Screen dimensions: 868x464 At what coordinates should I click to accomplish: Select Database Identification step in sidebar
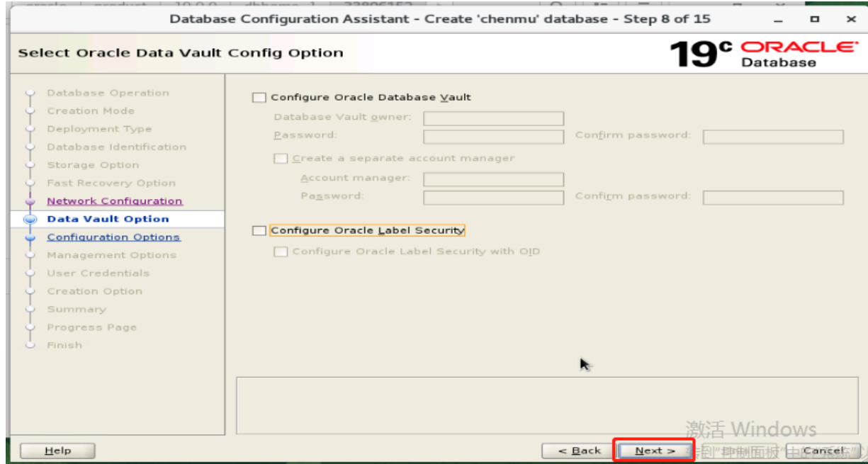pyautogui.click(x=117, y=147)
